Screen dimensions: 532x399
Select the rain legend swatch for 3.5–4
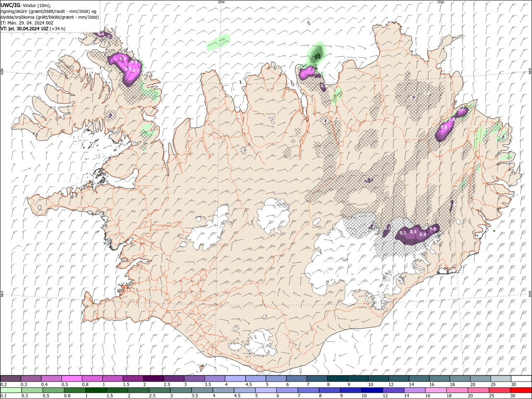click(202, 390)
